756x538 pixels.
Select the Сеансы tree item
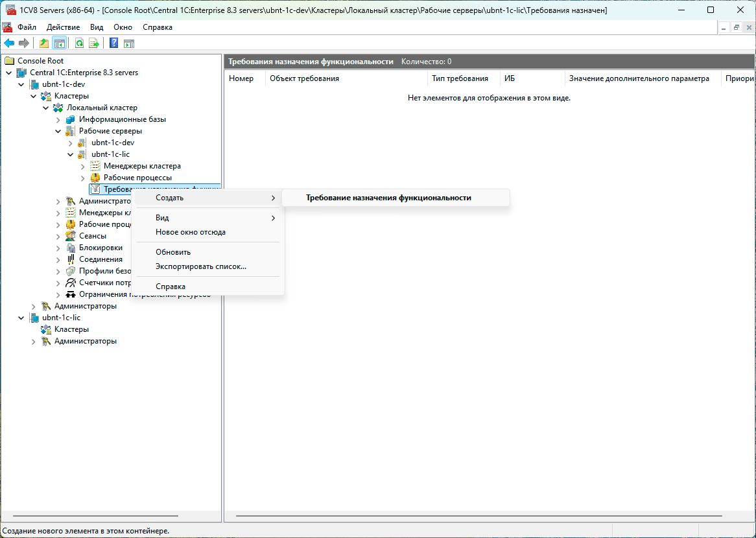click(92, 236)
